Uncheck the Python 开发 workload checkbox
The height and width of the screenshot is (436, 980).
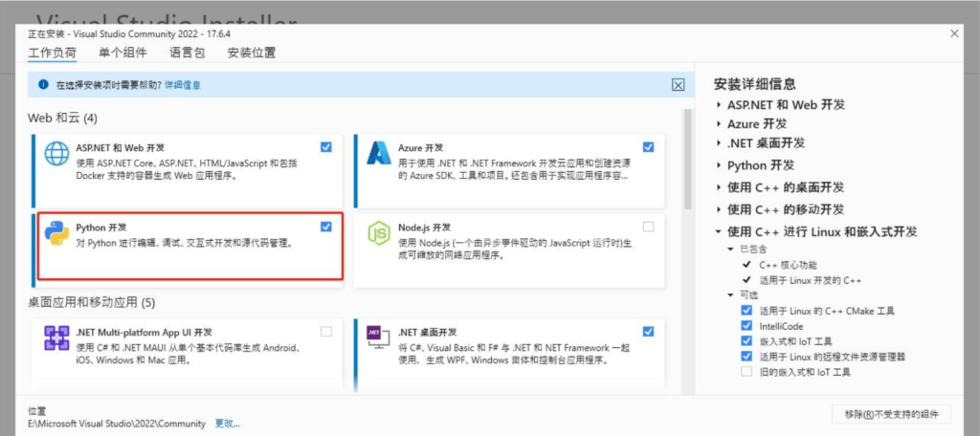click(326, 227)
